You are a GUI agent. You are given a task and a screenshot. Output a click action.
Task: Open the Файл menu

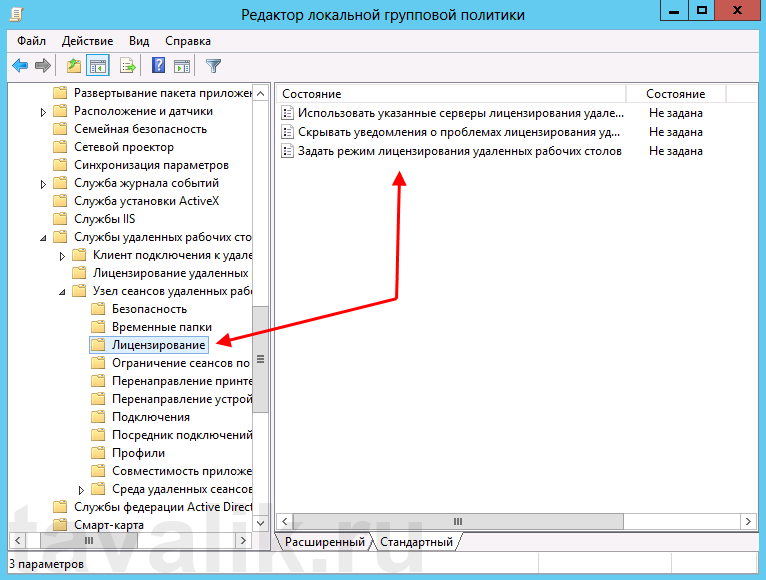(x=31, y=41)
